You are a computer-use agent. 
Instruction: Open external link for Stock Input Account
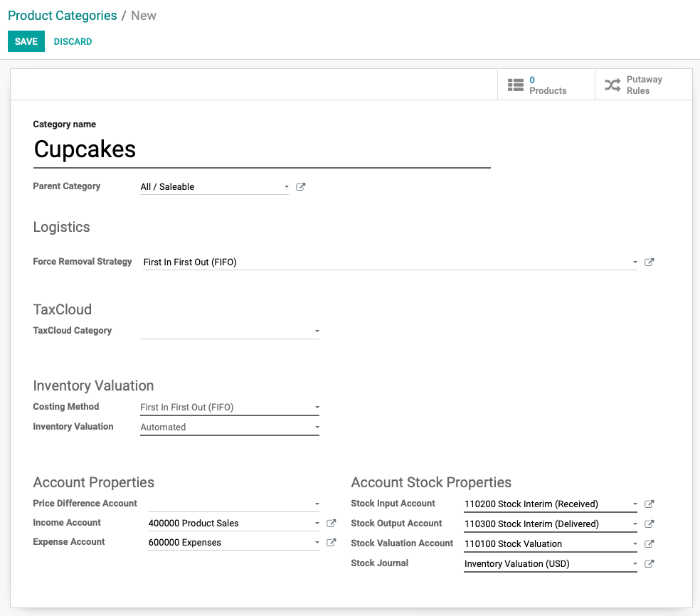point(649,504)
